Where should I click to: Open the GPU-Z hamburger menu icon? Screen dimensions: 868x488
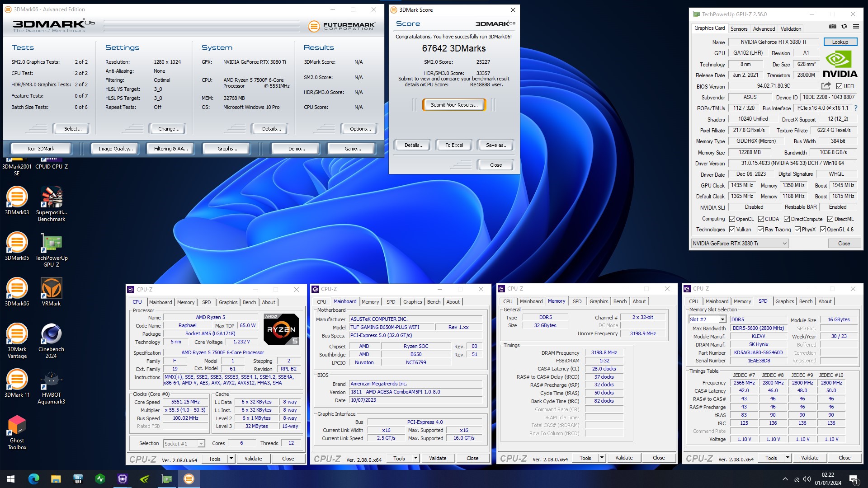click(856, 27)
